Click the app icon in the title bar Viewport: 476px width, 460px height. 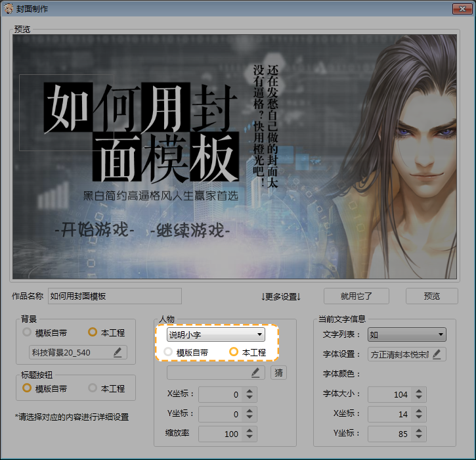(9, 9)
